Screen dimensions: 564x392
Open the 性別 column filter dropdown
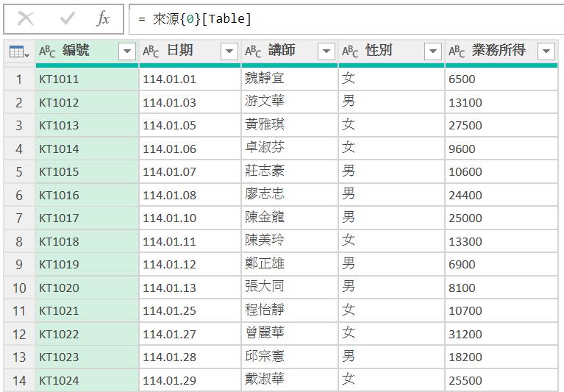(x=433, y=51)
